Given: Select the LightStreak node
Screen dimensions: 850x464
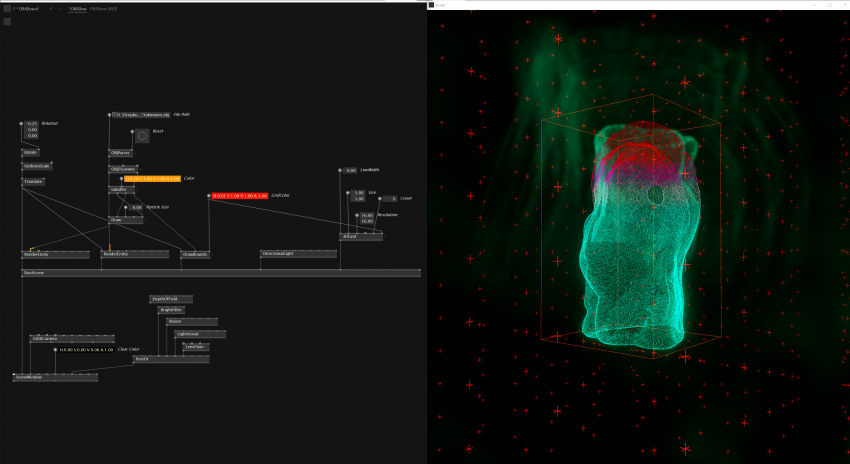Looking at the screenshot, I should click(x=200, y=334).
